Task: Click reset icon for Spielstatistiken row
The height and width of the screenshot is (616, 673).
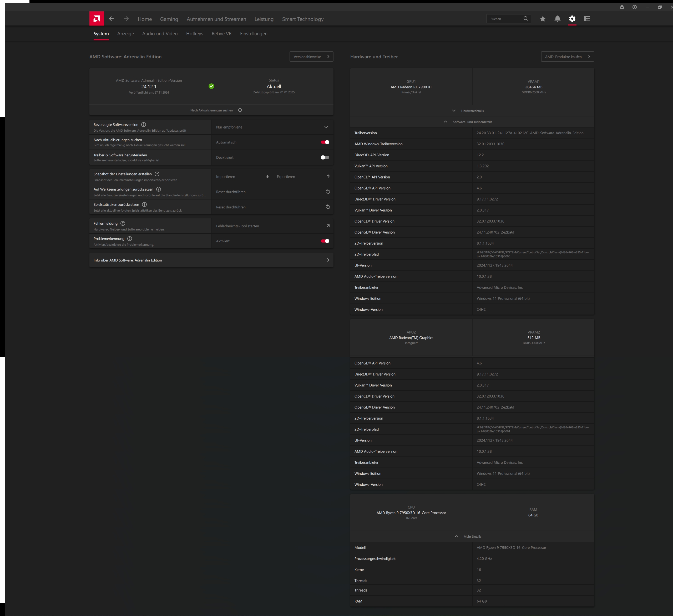Action: click(x=328, y=207)
